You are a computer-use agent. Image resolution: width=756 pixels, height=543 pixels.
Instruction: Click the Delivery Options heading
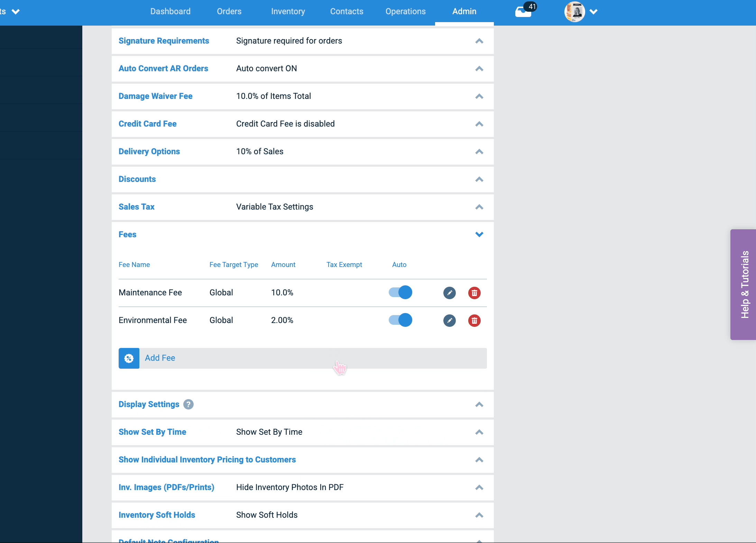(x=149, y=151)
